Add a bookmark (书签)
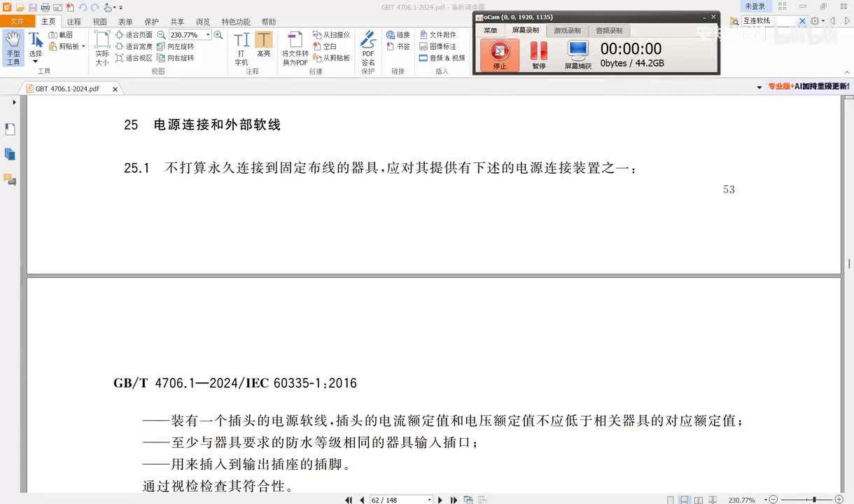Viewport: 854px width, 504px height. click(x=398, y=46)
